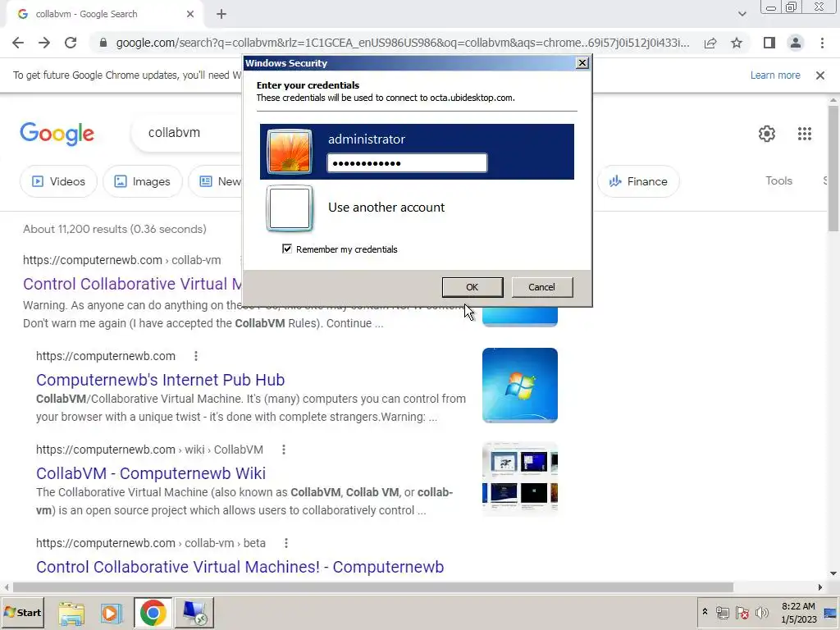The width and height of the screenshot is (840, 630).
Task: Switch to the Videos search filter
Action: coord(59,181)
